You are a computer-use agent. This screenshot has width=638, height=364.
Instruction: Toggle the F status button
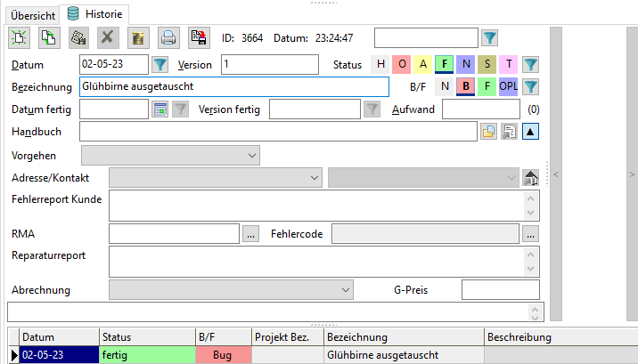(x=445, y=64)
